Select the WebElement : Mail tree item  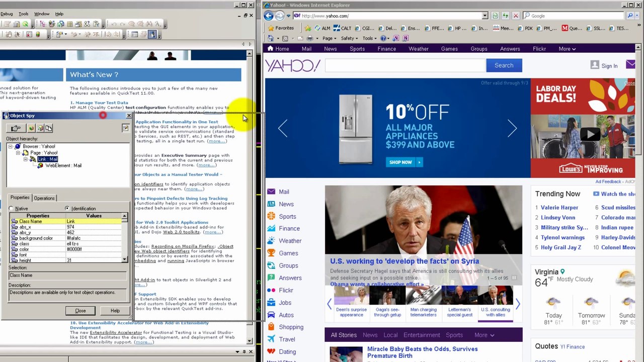63,165
